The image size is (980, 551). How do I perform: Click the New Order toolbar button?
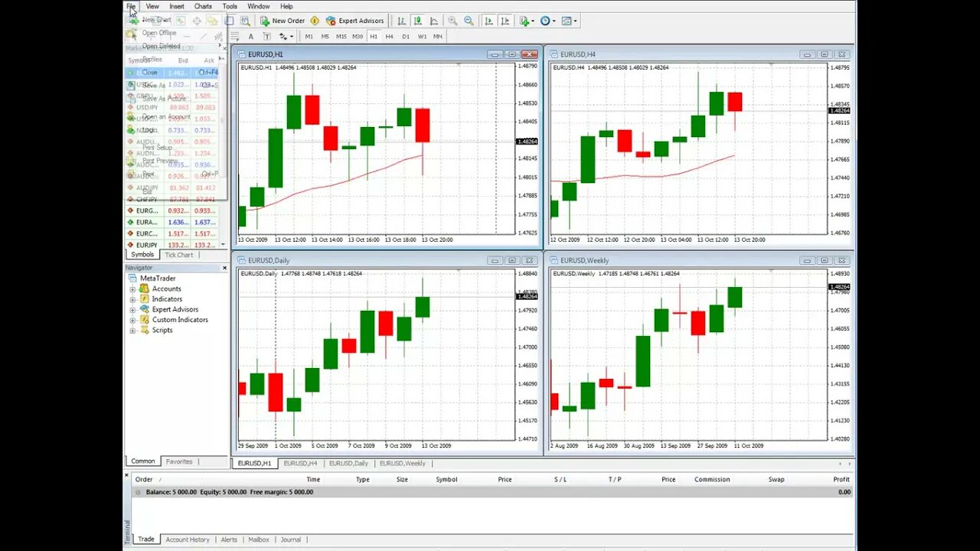282,21
